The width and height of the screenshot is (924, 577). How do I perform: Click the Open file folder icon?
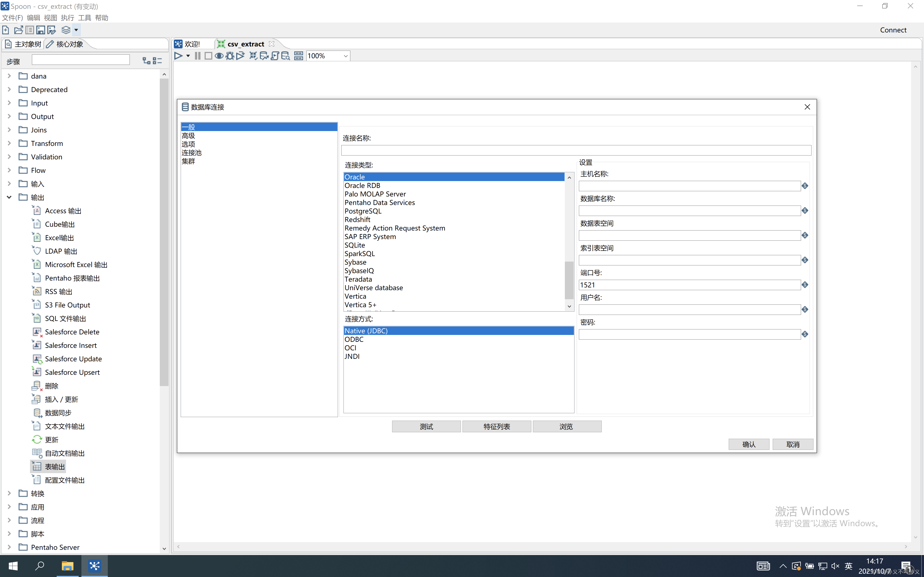click(x=18, y=30)
